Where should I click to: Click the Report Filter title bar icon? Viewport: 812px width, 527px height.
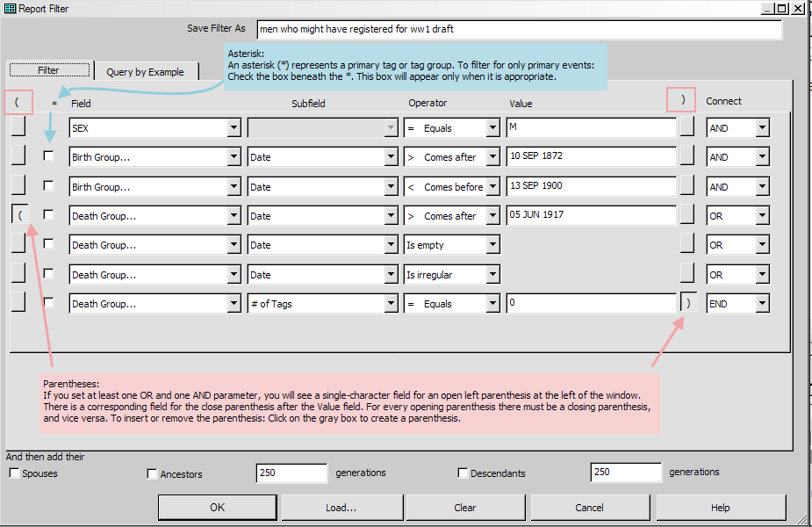pyautogui.click(x=10, y=8)
